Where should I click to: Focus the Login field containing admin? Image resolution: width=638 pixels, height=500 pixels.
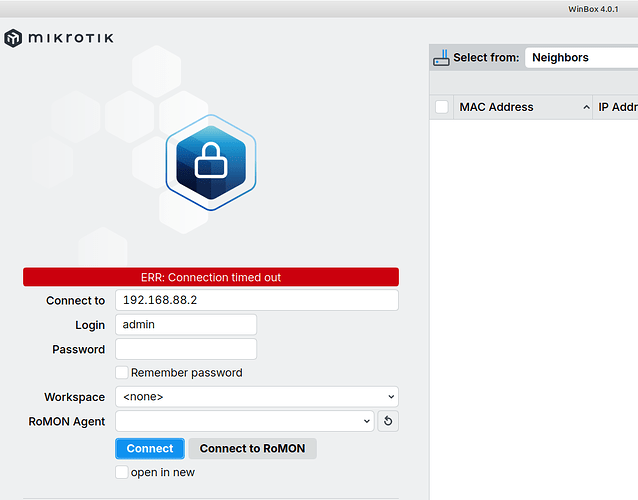tap(186, 325)
